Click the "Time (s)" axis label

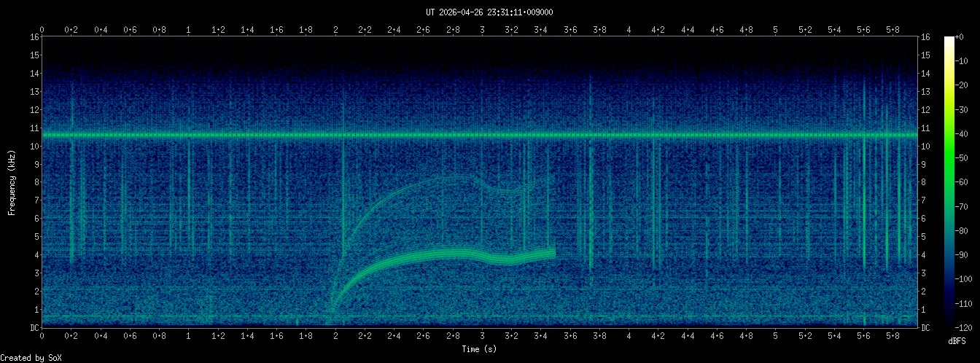click(479, 349)
